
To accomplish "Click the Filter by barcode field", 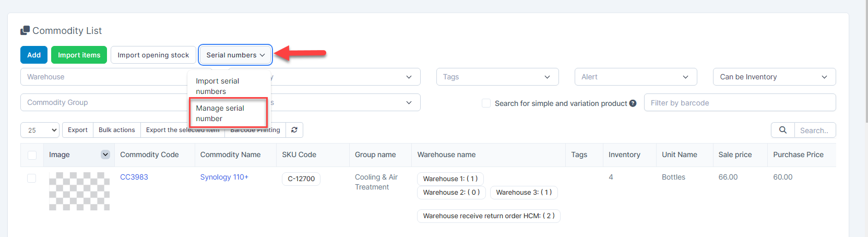I will [739, 103].
